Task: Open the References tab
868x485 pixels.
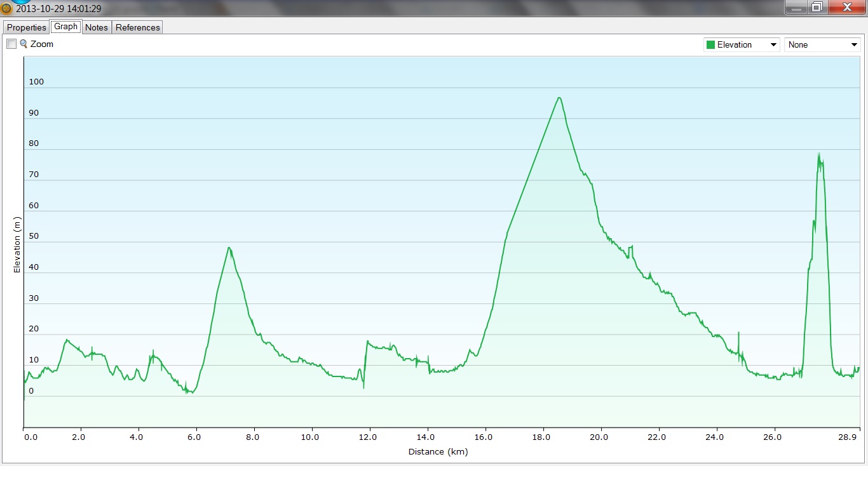Action: coord(138,27)
